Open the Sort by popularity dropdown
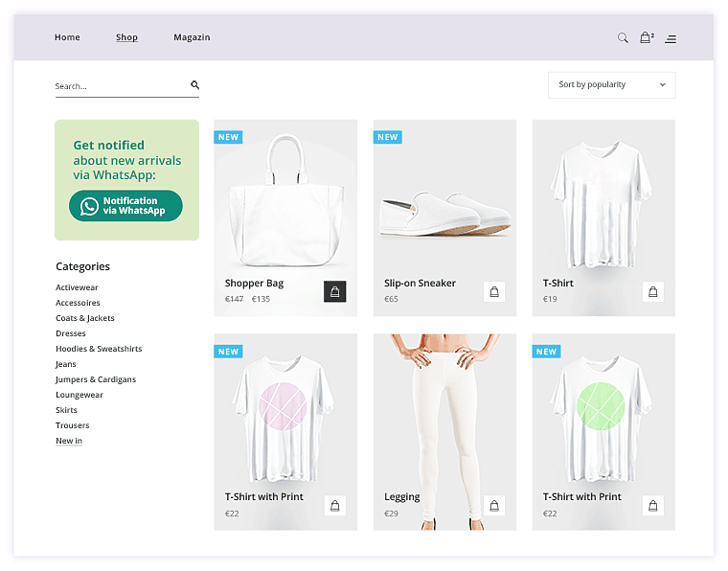Screen dimensions: 728x571 point(611,85)
